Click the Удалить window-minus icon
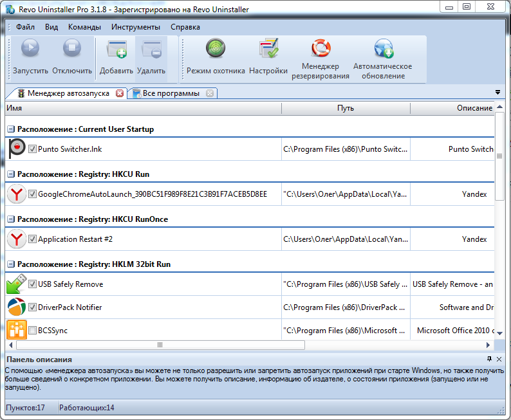This screenshot has height=420, width=511. (151, 49)
